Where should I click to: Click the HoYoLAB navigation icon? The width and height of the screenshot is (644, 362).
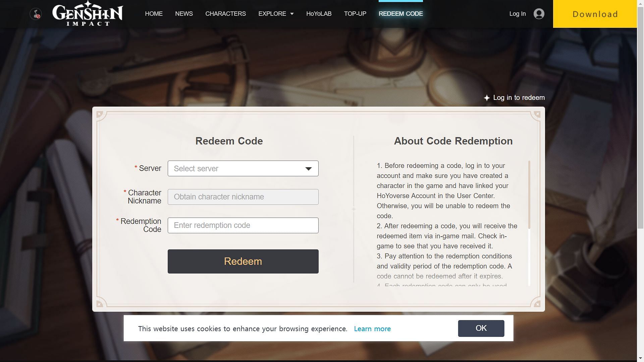(319, 13)
